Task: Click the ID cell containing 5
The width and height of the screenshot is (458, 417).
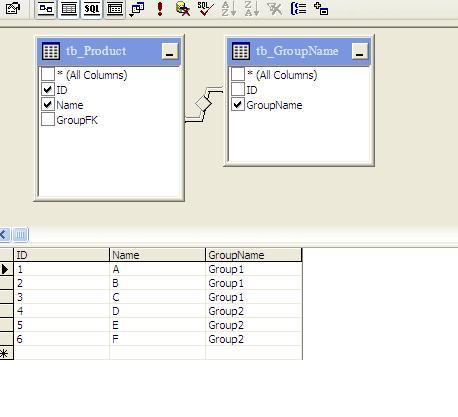Action: click(61, 325)
